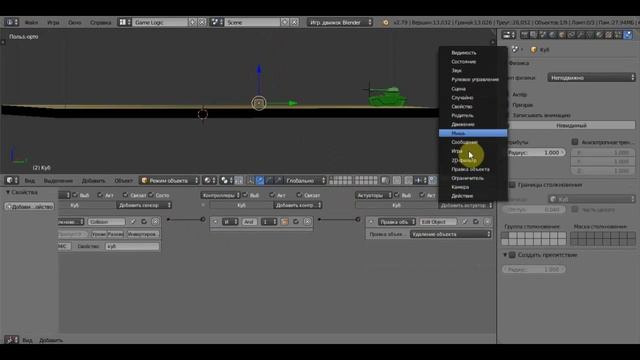Select 'Мышь' highlighted menu entry

(x=473, y=133)
